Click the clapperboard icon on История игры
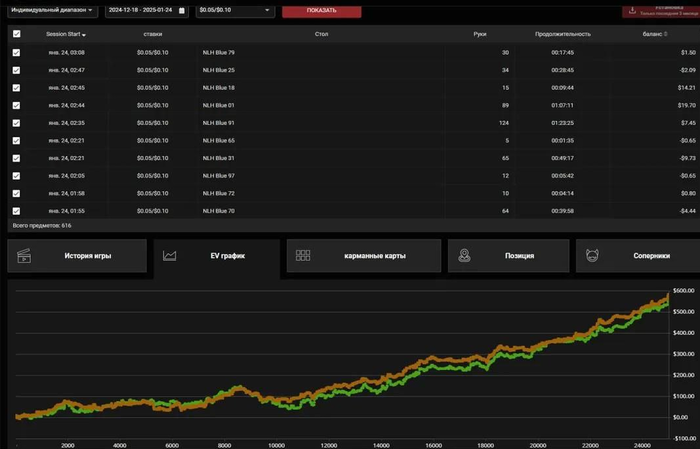This screenshot has width=700, height=449. [24, 256]
